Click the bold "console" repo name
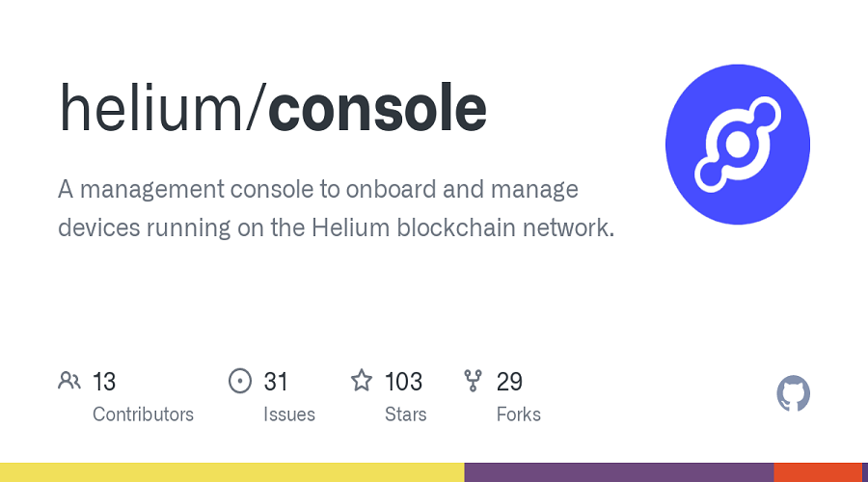This screenshot has height=482, width=868. point(377,109)
